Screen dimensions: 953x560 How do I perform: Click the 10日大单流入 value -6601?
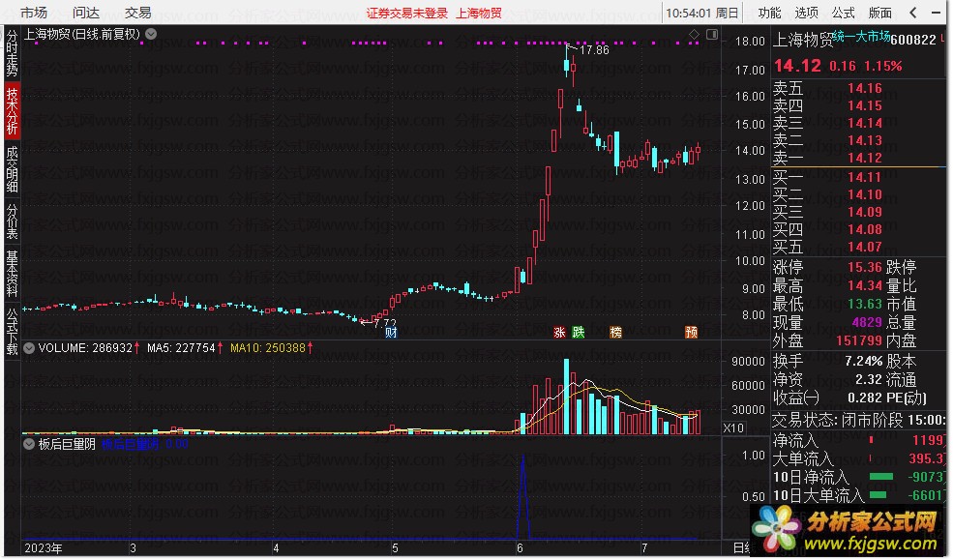926,495
